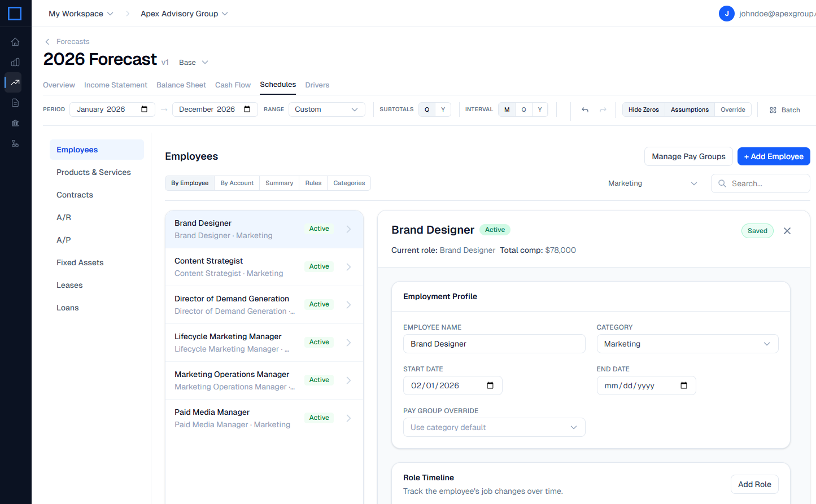Click the Manage Pay Groups button
The width and height of the screenshot is (816, 504).
(x=688, y=156)
